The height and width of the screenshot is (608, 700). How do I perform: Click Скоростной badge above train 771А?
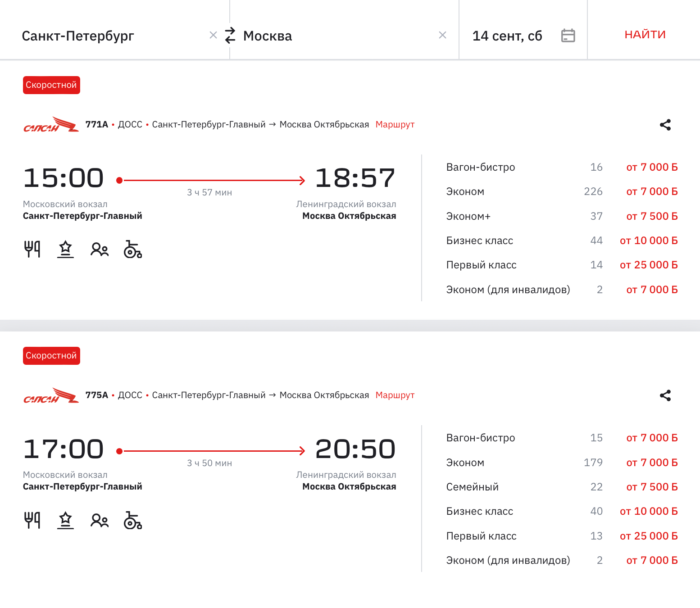51,85
